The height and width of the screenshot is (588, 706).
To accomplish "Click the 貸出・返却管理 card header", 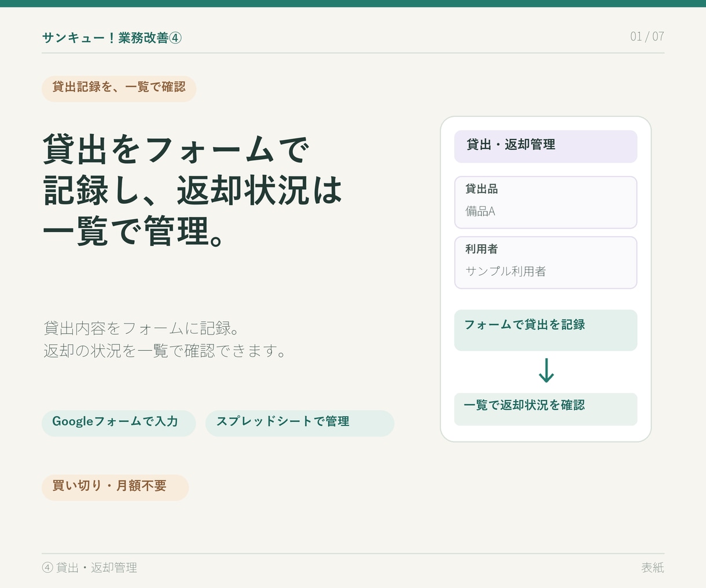I will point(546,146).
